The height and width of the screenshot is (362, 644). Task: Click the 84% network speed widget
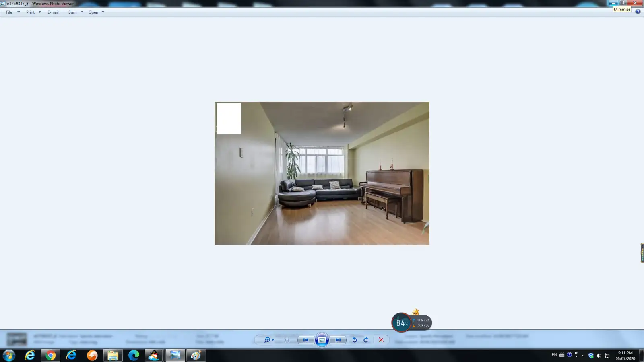pos(411,322)
